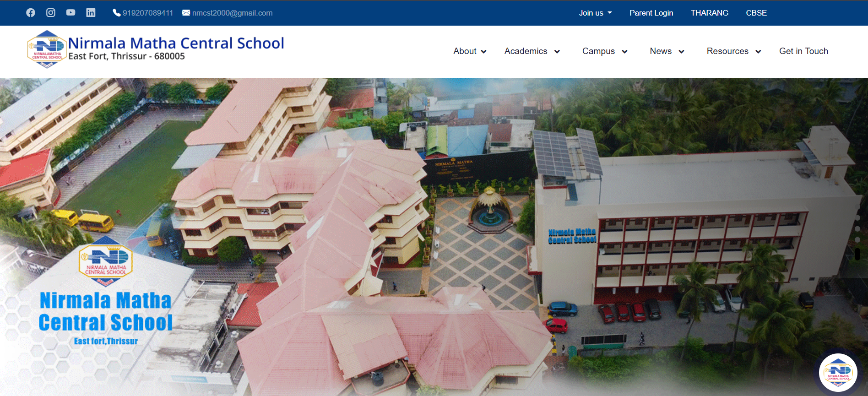The width and height of the screenshot is (868, 396).
Task: Click the Nirmala Matha Central School title
Action: pos(176,43)
